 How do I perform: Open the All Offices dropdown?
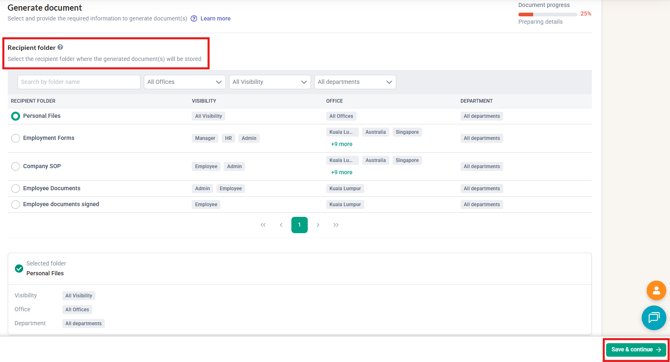pos(184,82)
